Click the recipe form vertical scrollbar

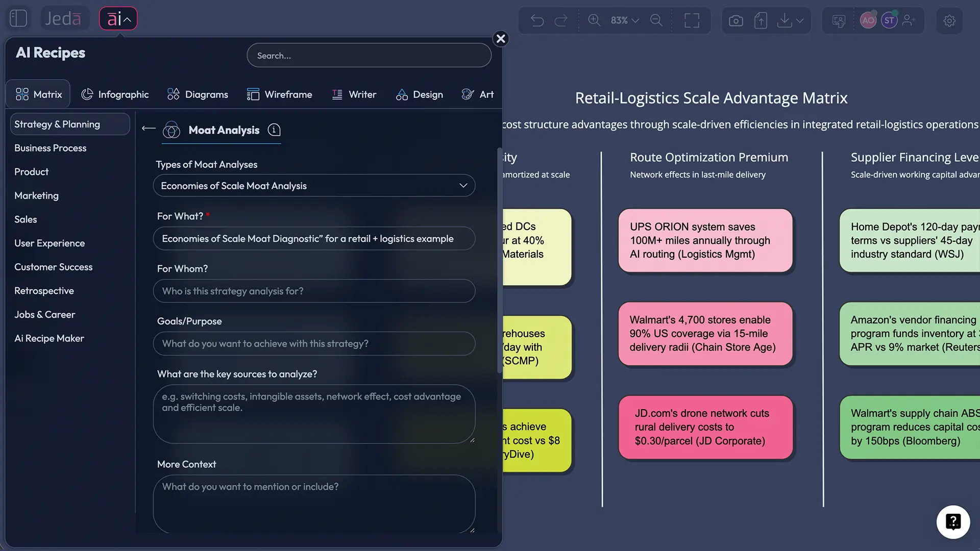[x=499, y=260]
